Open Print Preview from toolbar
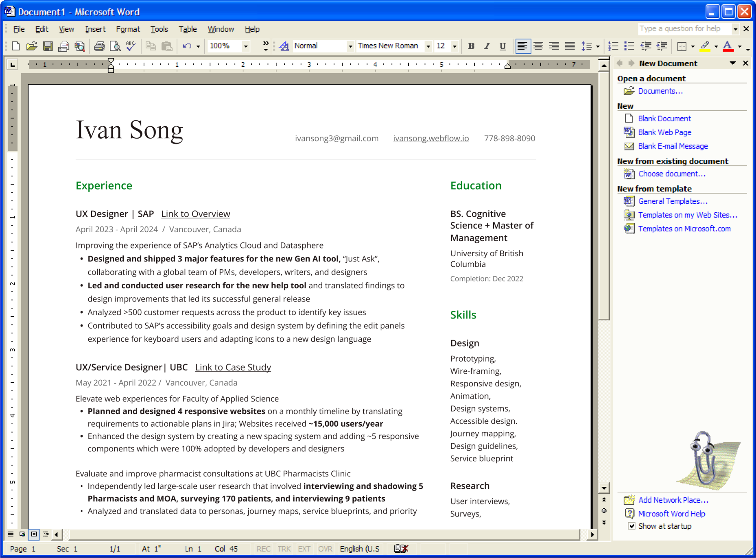The height and width of the screenshot is (558, 756). point(115,46)
